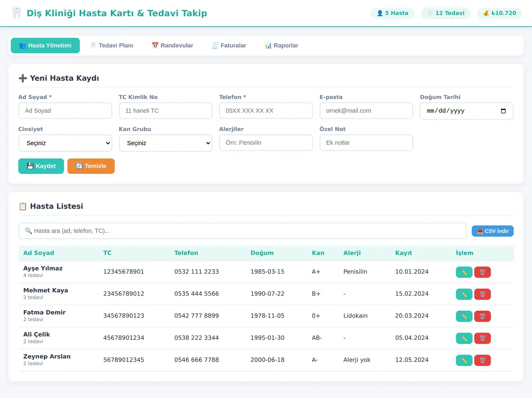Download list with CSV İndir button
This screenshot has height=398, width=532.
493,231
